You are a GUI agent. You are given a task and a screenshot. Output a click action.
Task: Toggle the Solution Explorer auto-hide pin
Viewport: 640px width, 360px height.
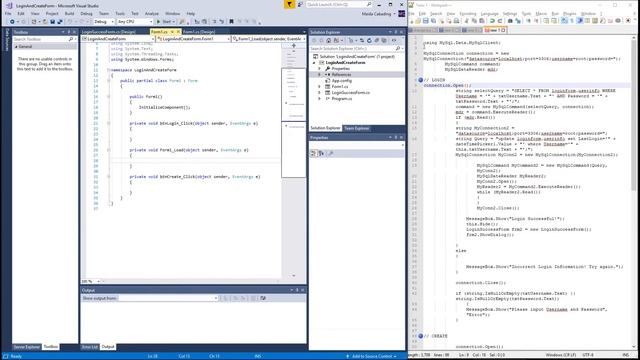396,32
